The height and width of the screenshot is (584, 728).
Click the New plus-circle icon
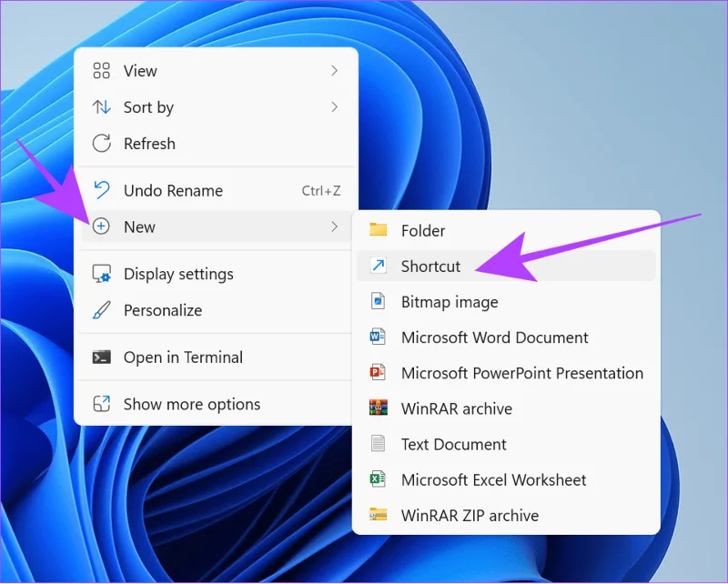(101, 227)
